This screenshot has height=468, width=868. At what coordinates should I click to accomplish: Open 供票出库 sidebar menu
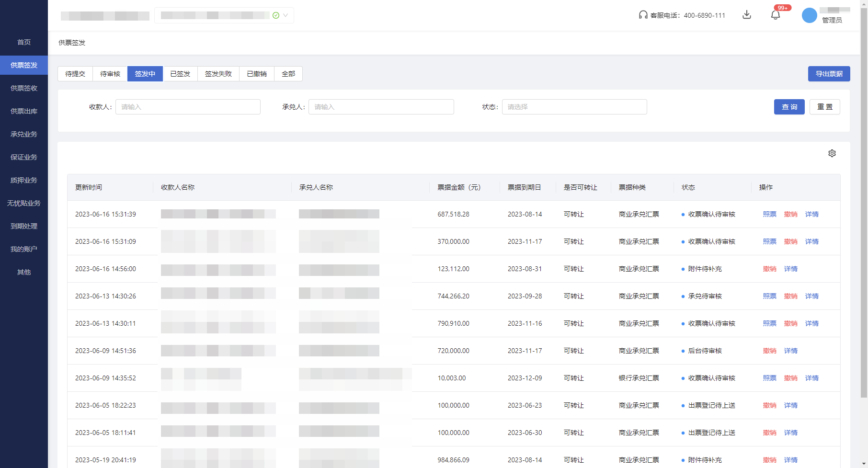(x=24, y=111)
